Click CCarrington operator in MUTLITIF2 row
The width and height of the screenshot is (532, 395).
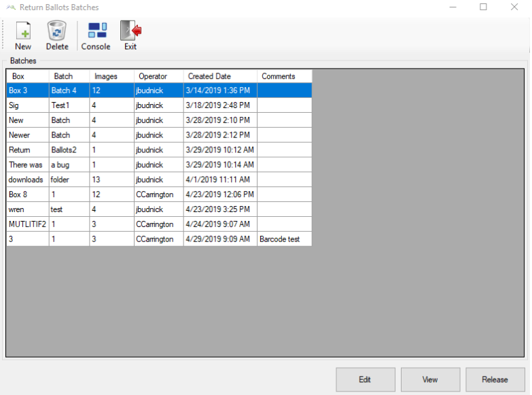[x=159, y=224]
